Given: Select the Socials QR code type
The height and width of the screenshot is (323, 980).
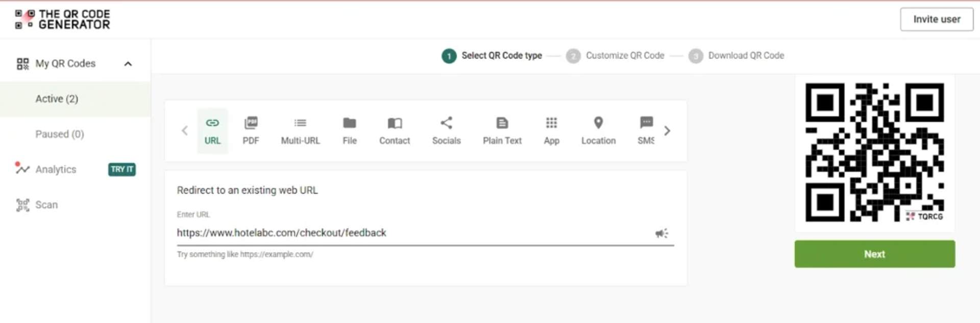Looking at the screenshot, I should pyautogui.click(x=446, y=131).
